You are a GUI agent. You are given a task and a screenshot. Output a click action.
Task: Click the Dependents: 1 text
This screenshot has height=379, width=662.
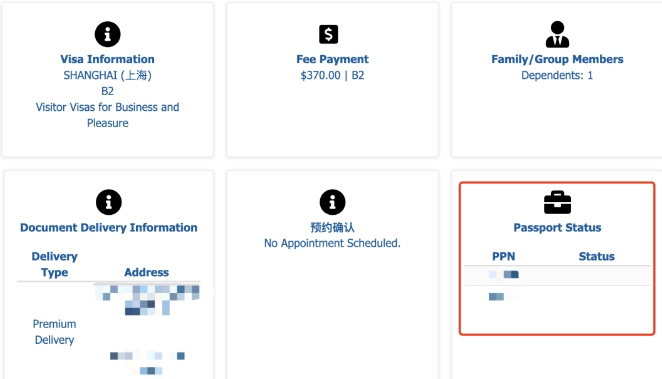point(557,75)
